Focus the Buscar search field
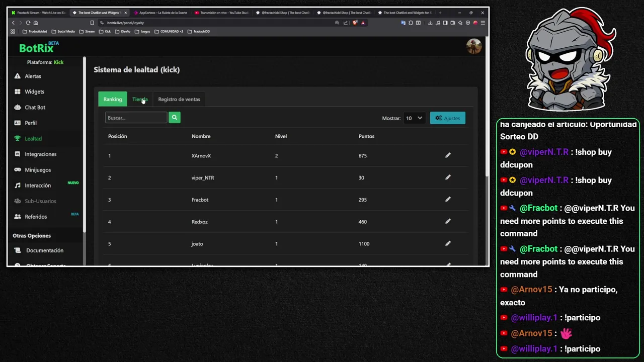Viewport: 644px width, 362px height. (136, 118)
